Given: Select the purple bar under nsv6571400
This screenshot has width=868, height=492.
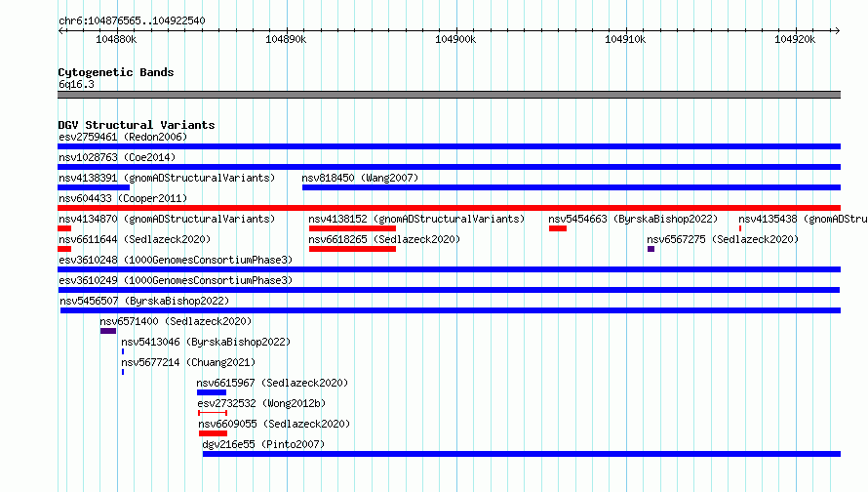Looking at the screenshot, I should [108, 331].
